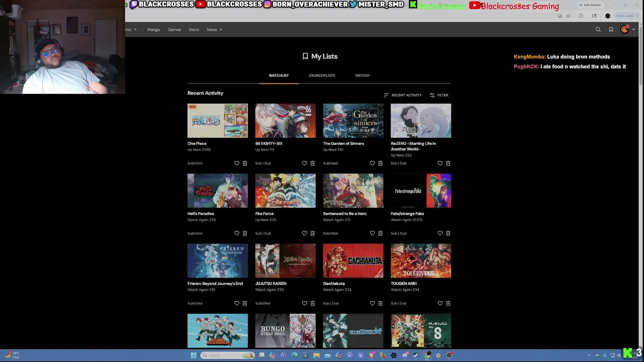The height and width of the screenshot is (362, 644).
Task: Delete JUJUTSU KAISEN from watchlist
Action: click(x=312, y=303)
